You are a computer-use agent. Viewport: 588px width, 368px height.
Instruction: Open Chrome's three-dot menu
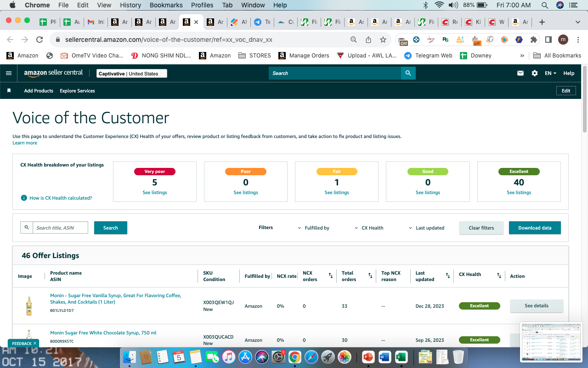tap(578, 40)
